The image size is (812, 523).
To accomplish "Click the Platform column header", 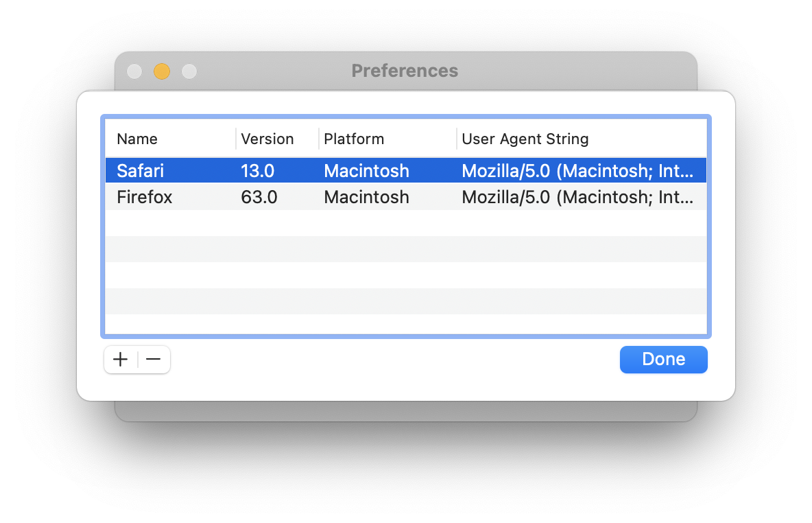I will [x=354, y=139].
